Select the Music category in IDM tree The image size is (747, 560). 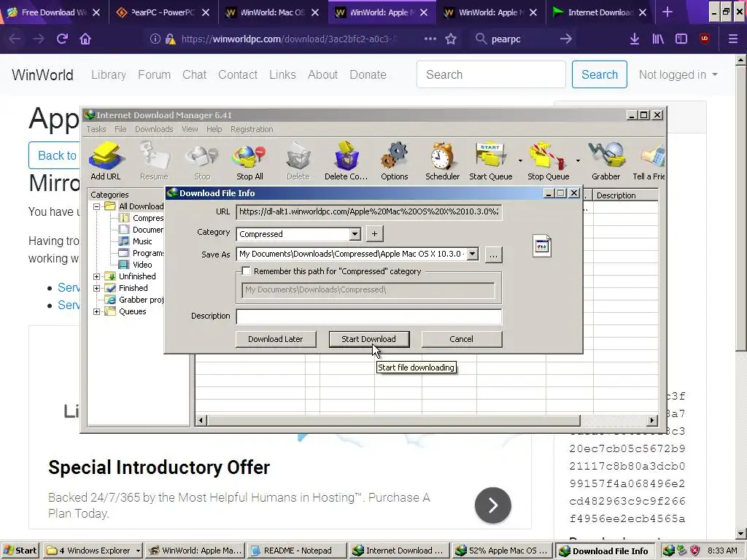(x=142, y=241)
